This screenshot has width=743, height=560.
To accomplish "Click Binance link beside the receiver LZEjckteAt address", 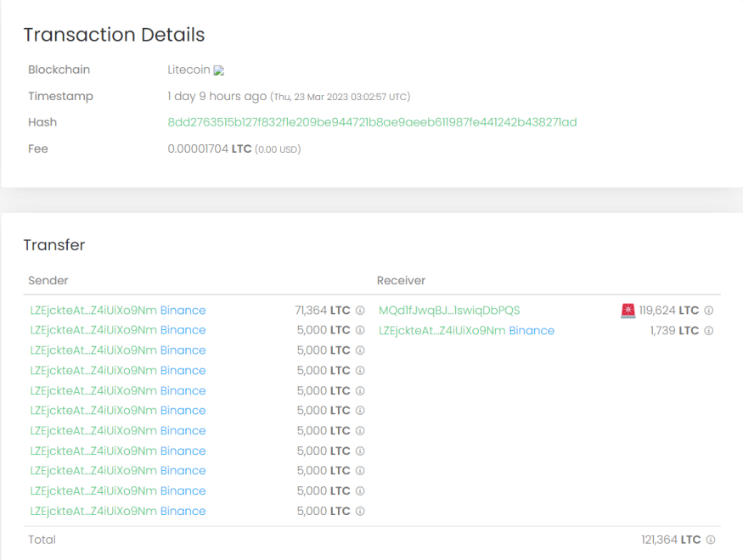I will (x=532, y=330).
